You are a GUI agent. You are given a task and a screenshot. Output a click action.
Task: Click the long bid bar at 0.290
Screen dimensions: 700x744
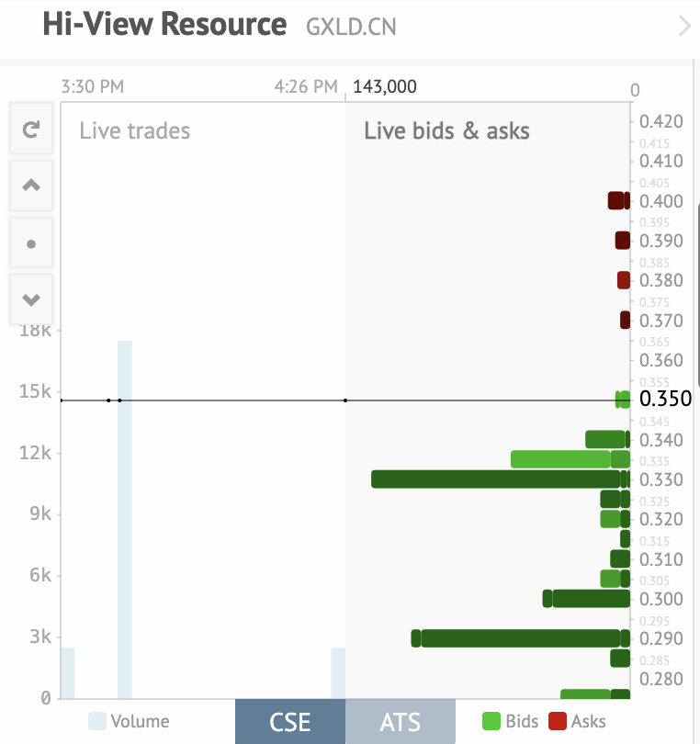pyautogui.click(x=520, y=638)
